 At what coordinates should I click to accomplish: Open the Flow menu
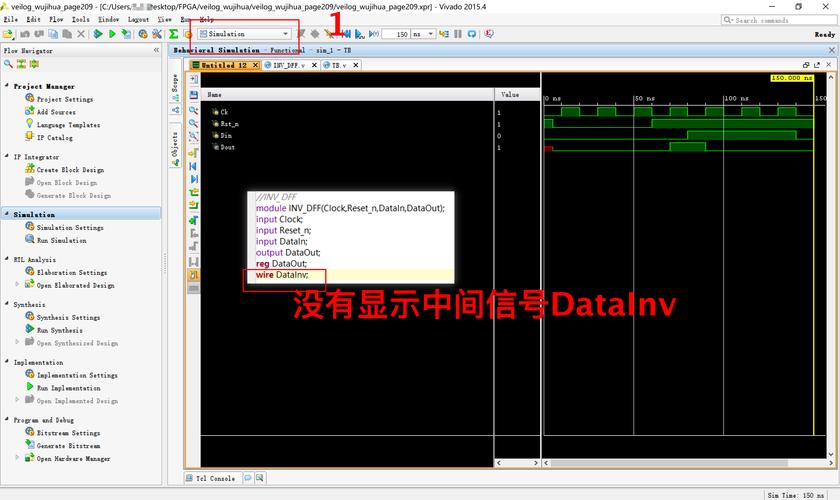tap(56, 19)
